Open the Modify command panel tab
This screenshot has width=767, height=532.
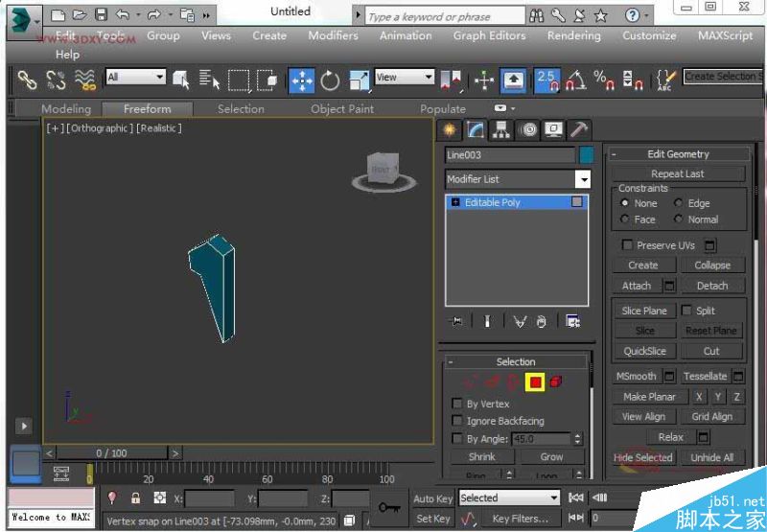tap(475, 129)
